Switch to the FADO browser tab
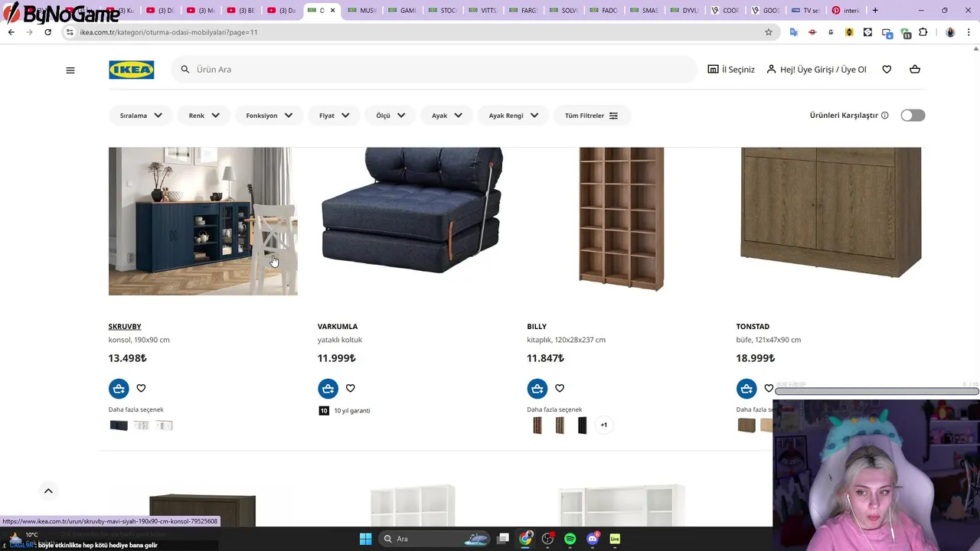The image size is (980, 551). pyautogui.click(x=603, y=11)
